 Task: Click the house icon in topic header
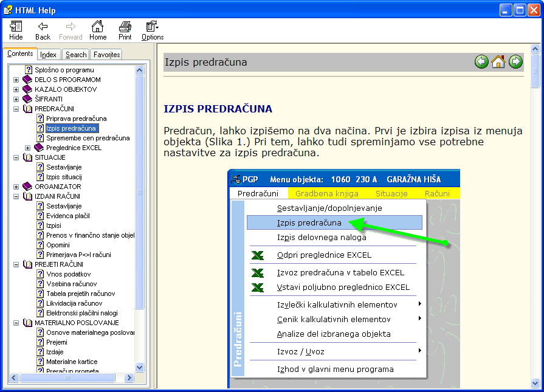click(498, 61)
